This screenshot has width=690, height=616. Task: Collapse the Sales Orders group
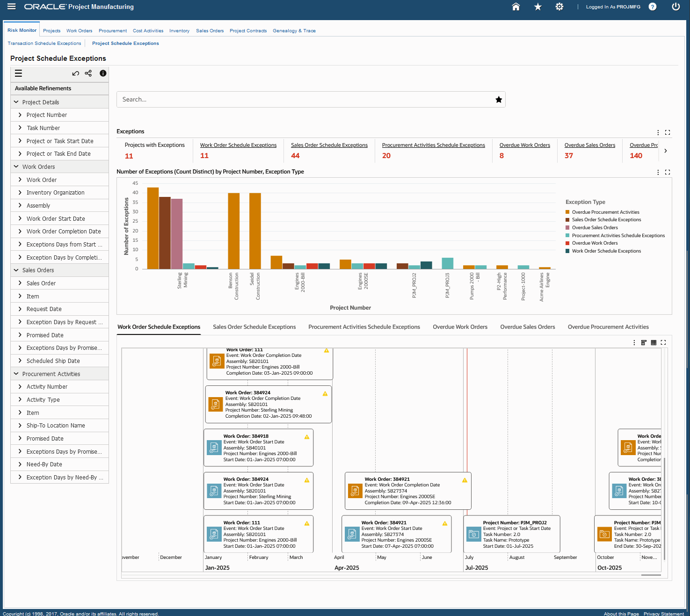[x=16, y=270]
